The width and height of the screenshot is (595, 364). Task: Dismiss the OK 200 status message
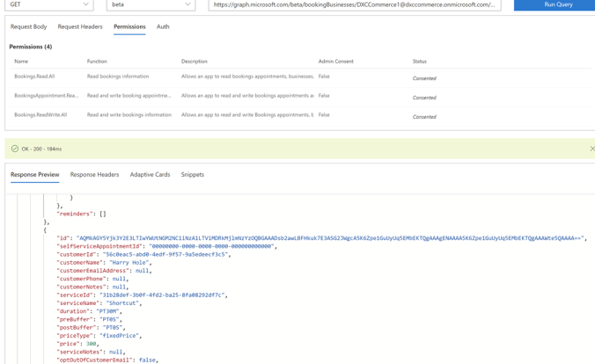591,149
